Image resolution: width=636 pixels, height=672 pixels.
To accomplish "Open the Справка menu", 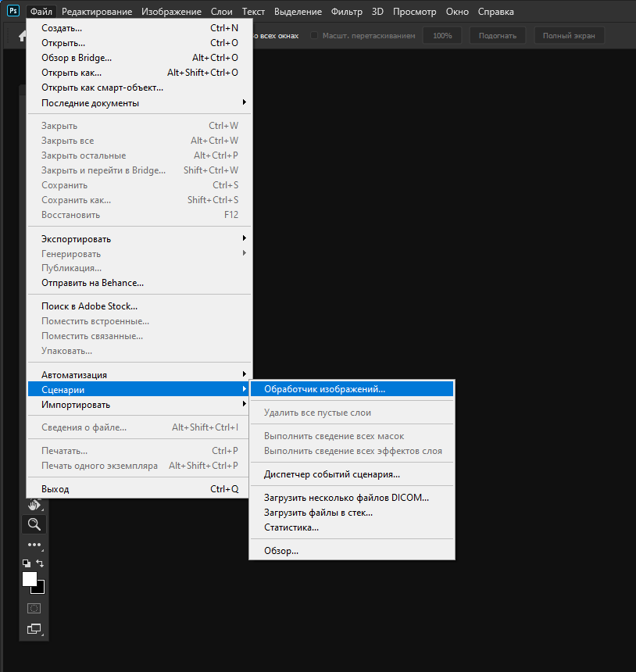I will click(x=496, y=12).
